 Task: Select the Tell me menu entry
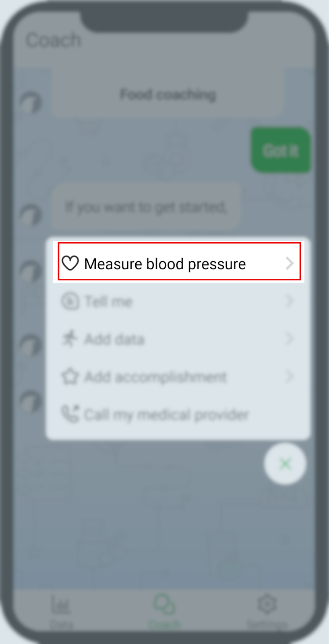[178, 301]
